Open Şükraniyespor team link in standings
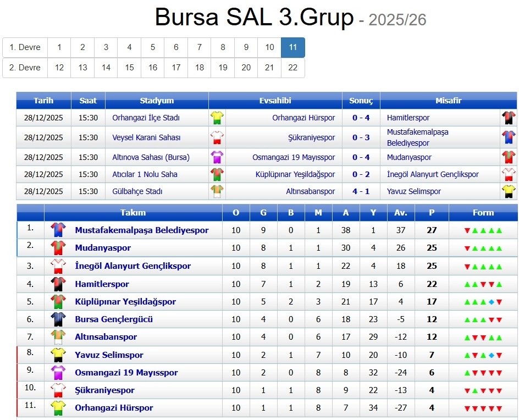Image resolution: width=519 pixels, height=420 pixels. pyautogui.click(x=104, y=390)
